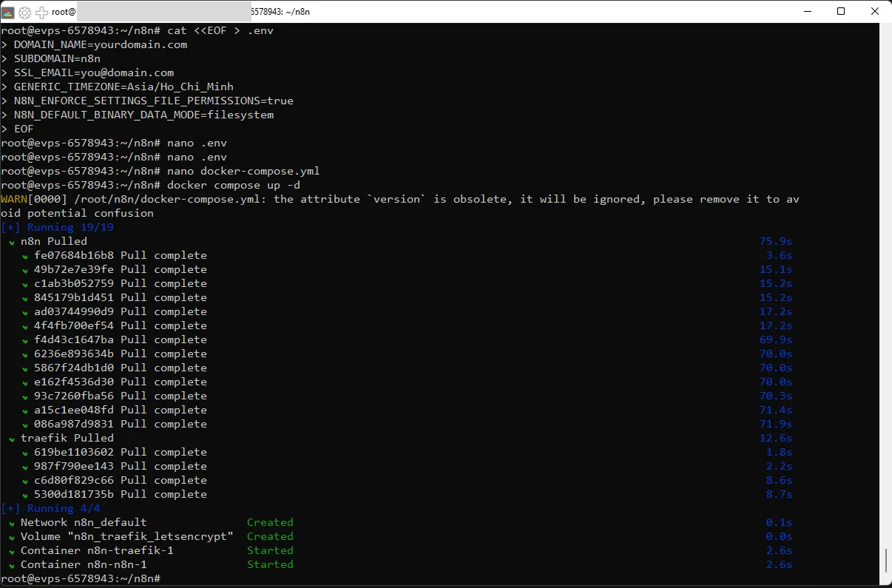Click the 'Started' status of Container n8n-n8n-1
Screen dimensions: 892x588
270,564
